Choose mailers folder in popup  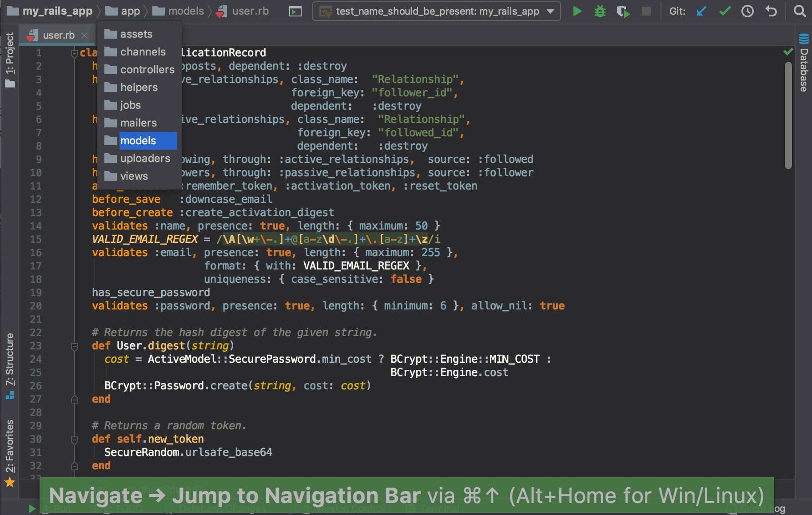[139, 123]
